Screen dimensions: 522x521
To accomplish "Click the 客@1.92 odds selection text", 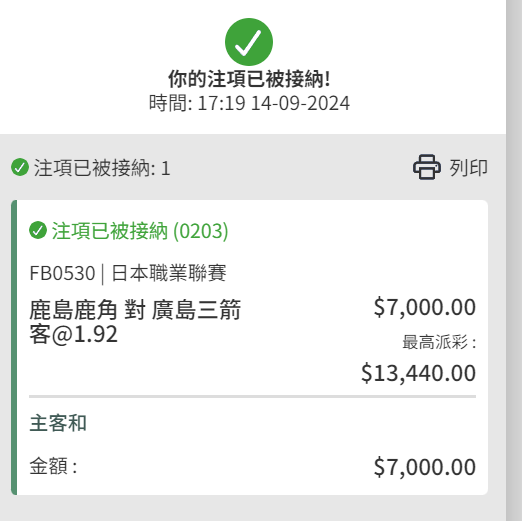I will 73,334.
